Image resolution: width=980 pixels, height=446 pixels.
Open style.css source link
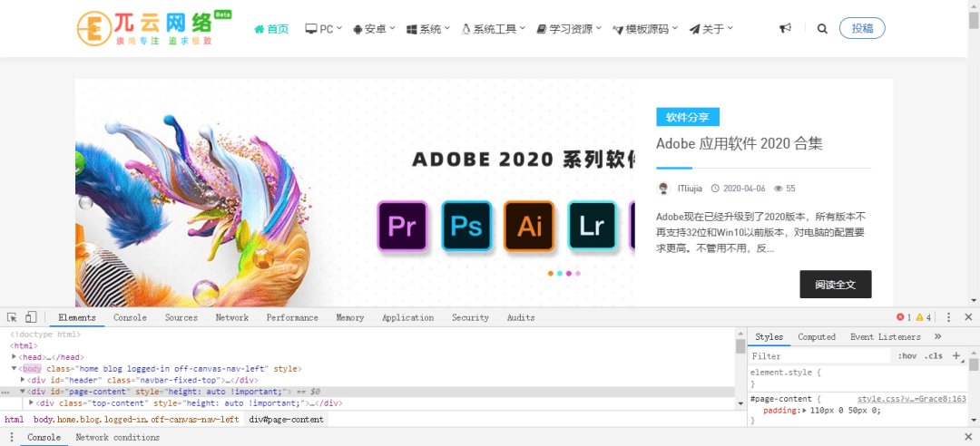pyautogui.click(x=911, y=399)
